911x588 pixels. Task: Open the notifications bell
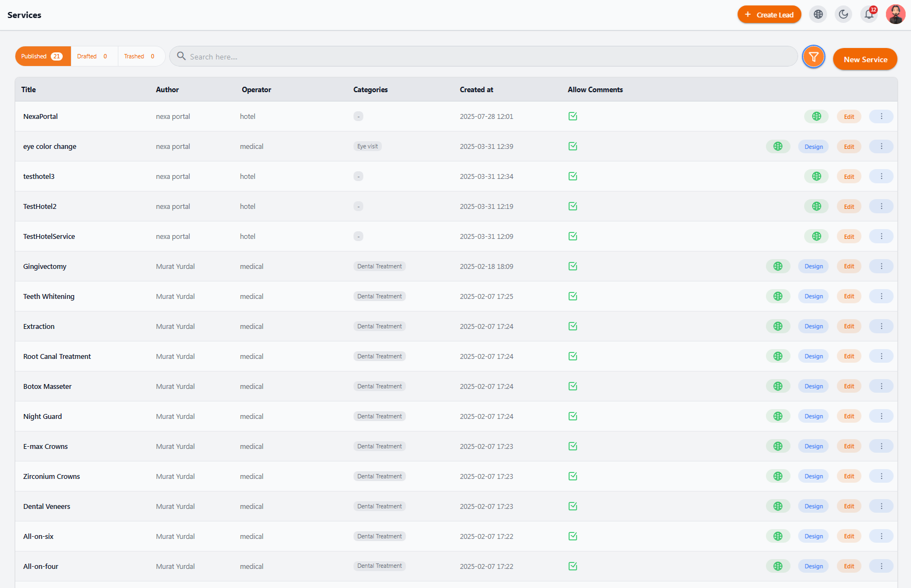tap(870, 15)
